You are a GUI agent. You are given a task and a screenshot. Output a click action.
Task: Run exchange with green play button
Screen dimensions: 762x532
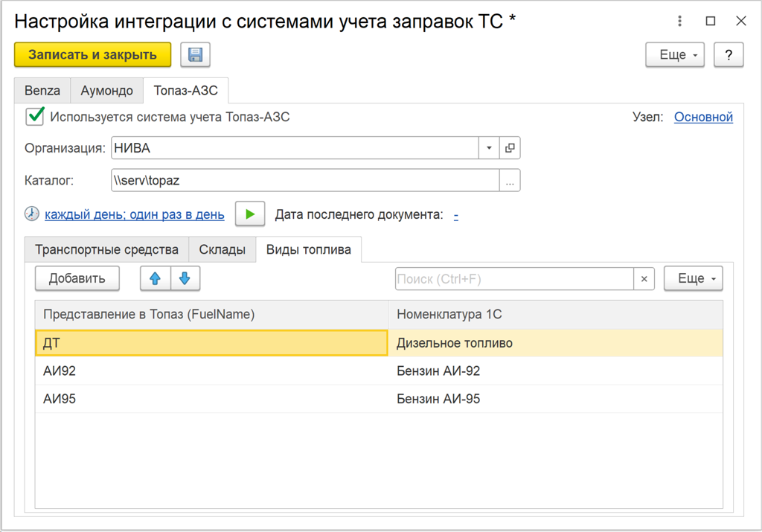(250, 214)
